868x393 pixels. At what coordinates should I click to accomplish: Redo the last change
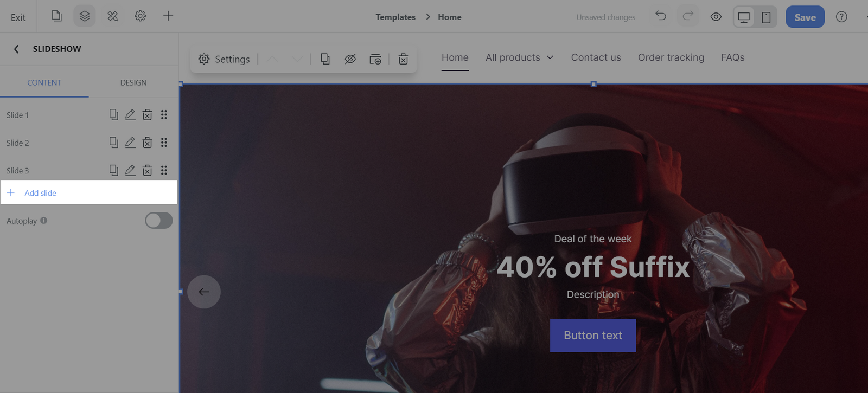[688, 16]
